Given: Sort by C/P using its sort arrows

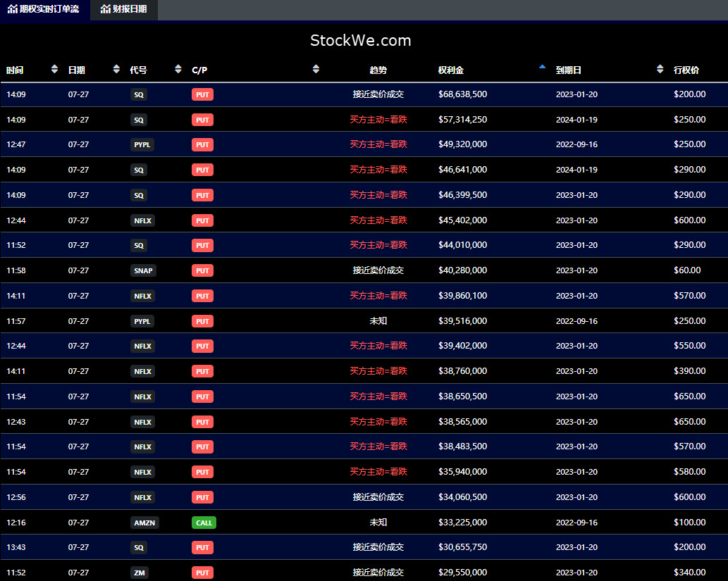Looking at the screenshot, I should click(x=316, y=69).
